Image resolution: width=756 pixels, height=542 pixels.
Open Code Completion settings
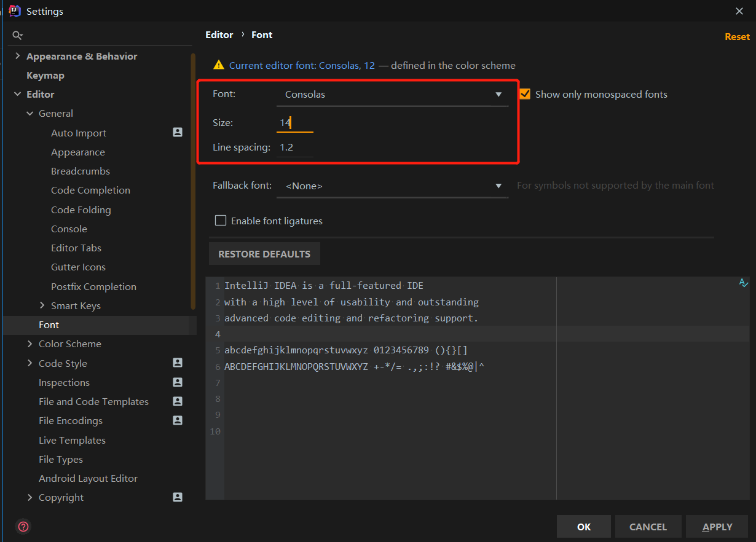click(x=90, y=190)
